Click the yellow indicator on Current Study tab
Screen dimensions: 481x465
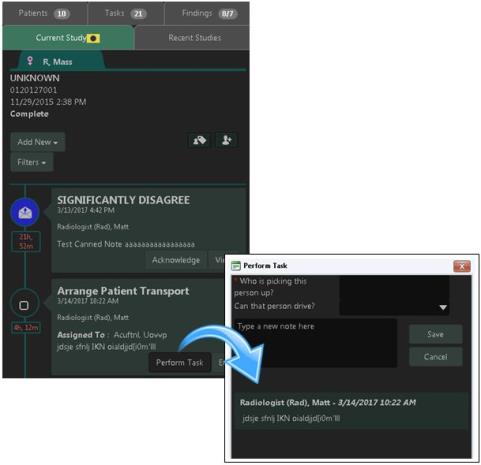(93, 38)
